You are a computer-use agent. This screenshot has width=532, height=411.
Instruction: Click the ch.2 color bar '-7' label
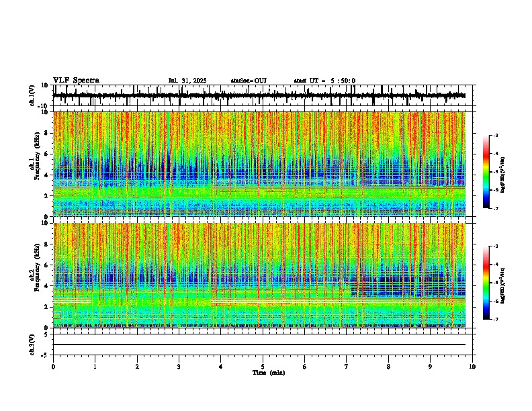[495, 319]
